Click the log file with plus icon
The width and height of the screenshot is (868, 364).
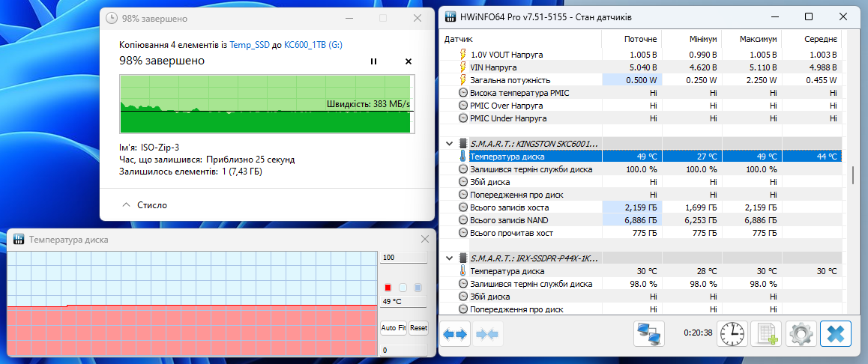767,334
